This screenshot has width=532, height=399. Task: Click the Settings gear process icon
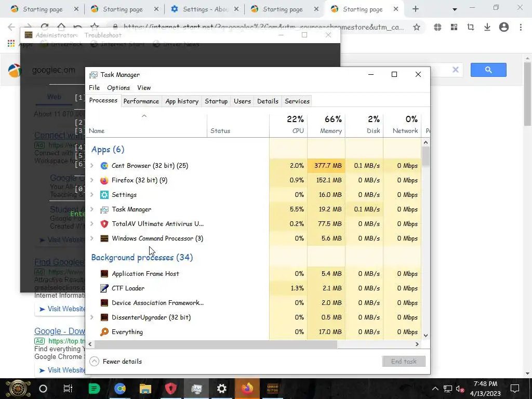point(104,195)
